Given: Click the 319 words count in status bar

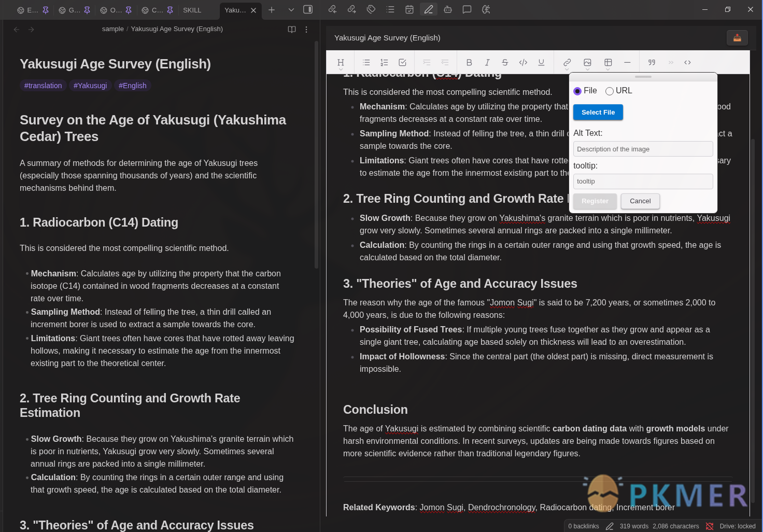Looking at the screenshot, I should (x=634, y=526).
